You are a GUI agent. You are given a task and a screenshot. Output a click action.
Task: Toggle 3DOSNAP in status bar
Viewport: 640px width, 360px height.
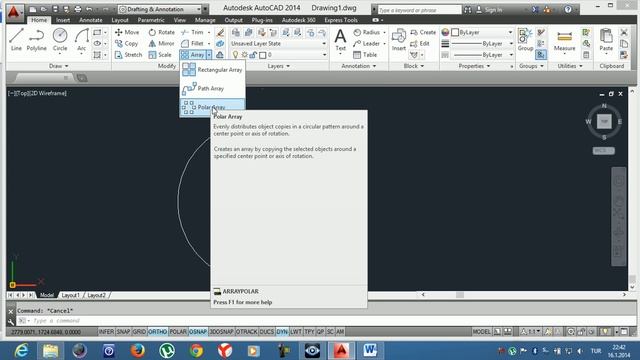(221, 332)
